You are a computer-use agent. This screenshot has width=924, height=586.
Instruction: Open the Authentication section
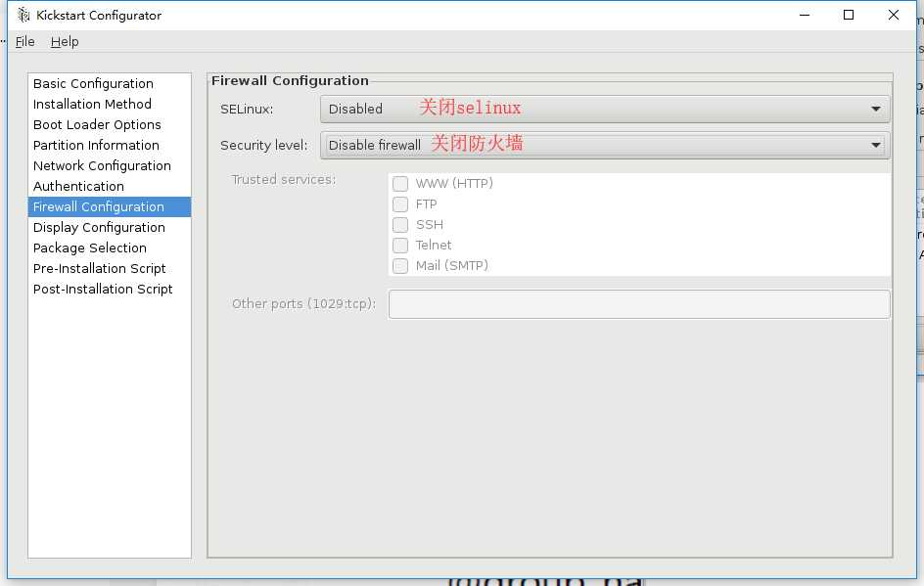[110, 187]
